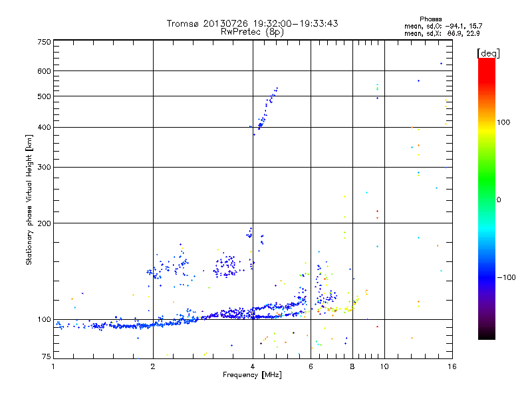The image size is (532, 399).
Task: Click the y-axis tick label "600"
Action: (44, 71)
